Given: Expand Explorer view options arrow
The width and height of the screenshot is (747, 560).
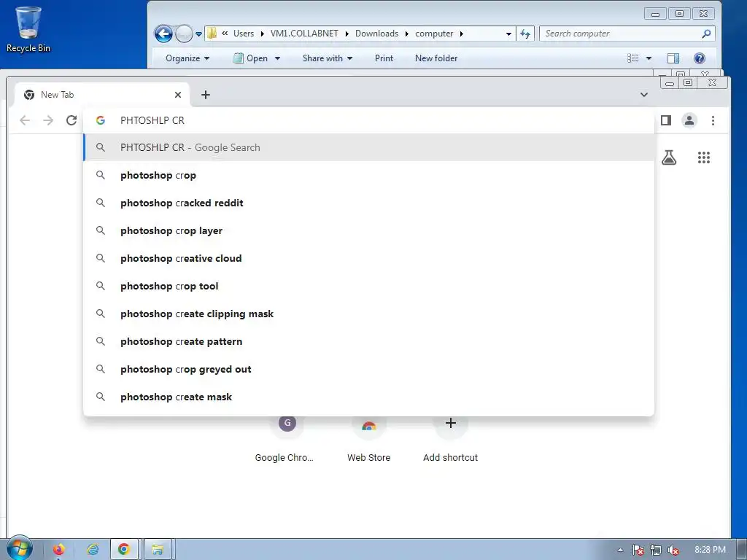Looking at the screenshot, I should [x=649, y=58].
